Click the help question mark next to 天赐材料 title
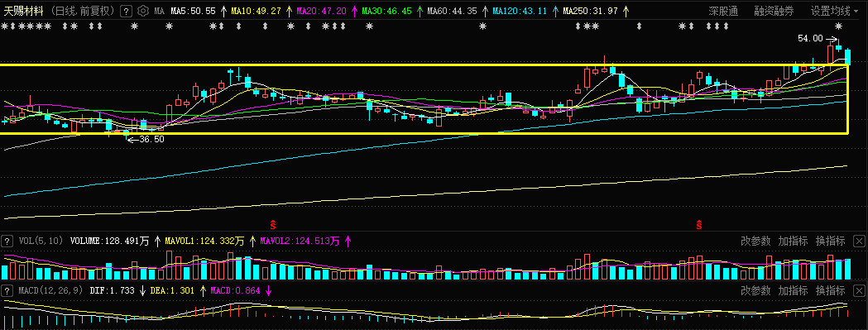 126,11
